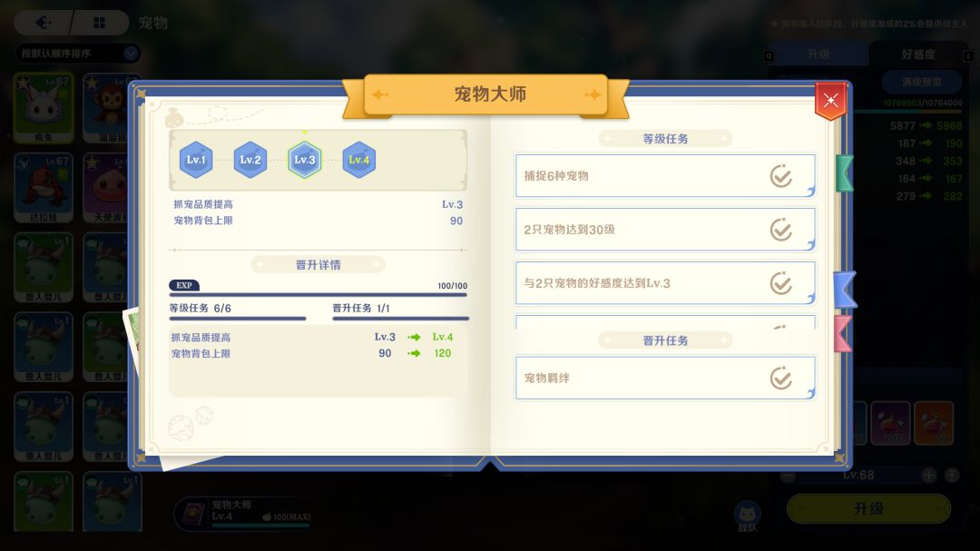Click checkmark on 2只宠物达到30级 task
Viewport: 980px width, 551px height.
780,231
